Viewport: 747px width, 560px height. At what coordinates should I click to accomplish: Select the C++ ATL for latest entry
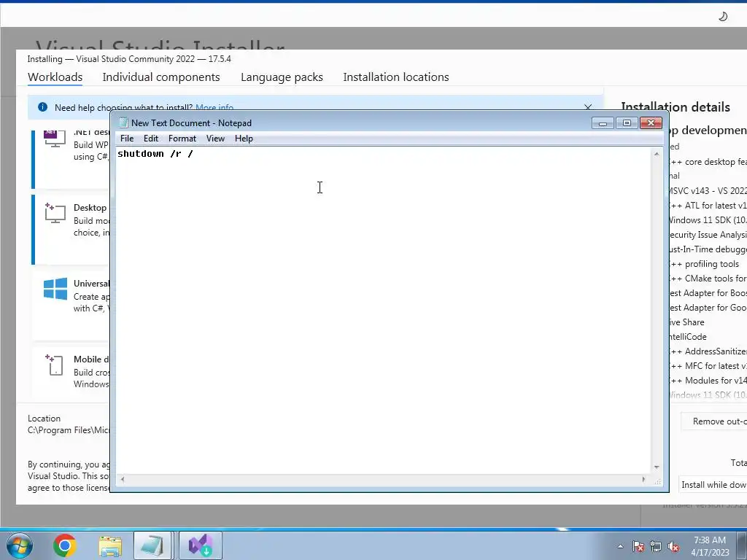pos(708,206)
